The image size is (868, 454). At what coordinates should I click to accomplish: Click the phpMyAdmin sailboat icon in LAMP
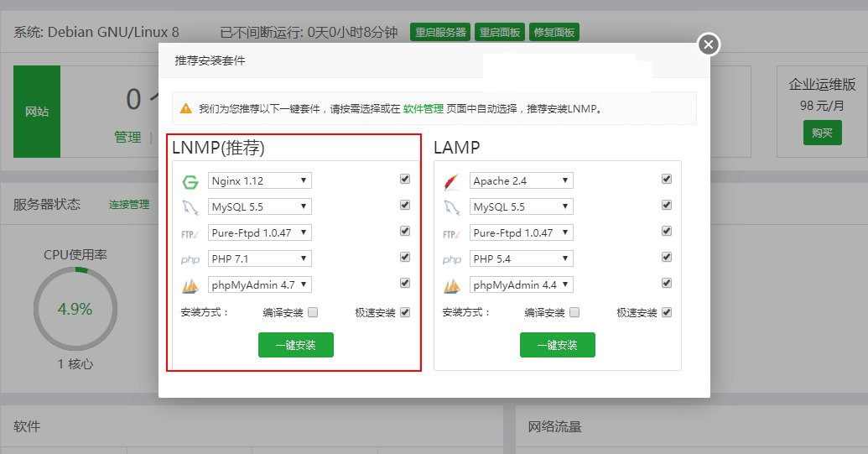coord(451,285)
